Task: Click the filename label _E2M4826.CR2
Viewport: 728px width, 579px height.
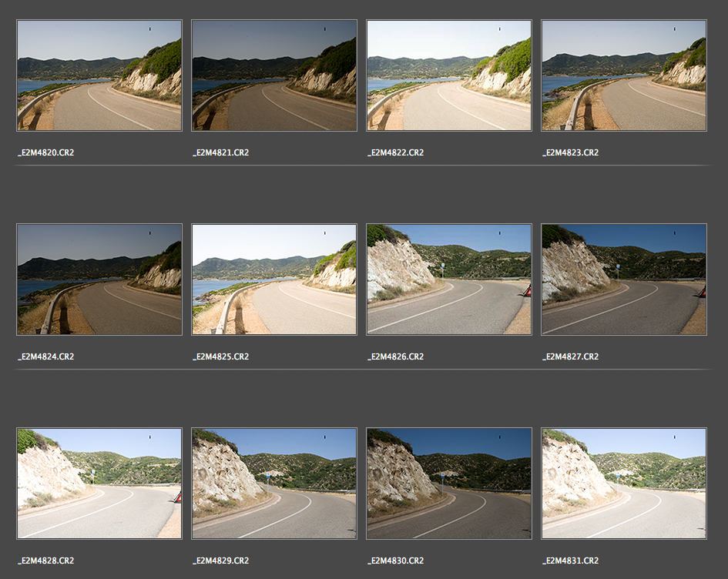Action: coord(395,356)
